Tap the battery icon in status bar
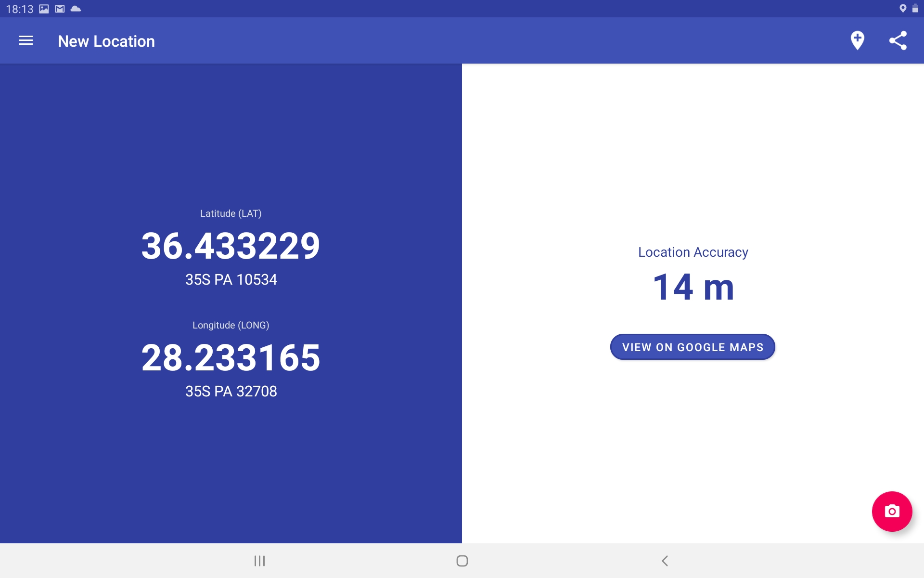 [915, 8]
